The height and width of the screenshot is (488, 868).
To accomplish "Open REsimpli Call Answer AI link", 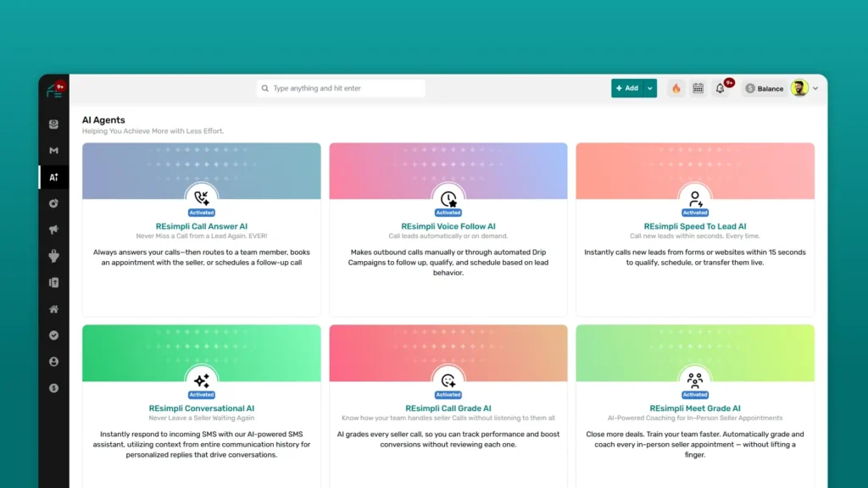I will [202, 226].
